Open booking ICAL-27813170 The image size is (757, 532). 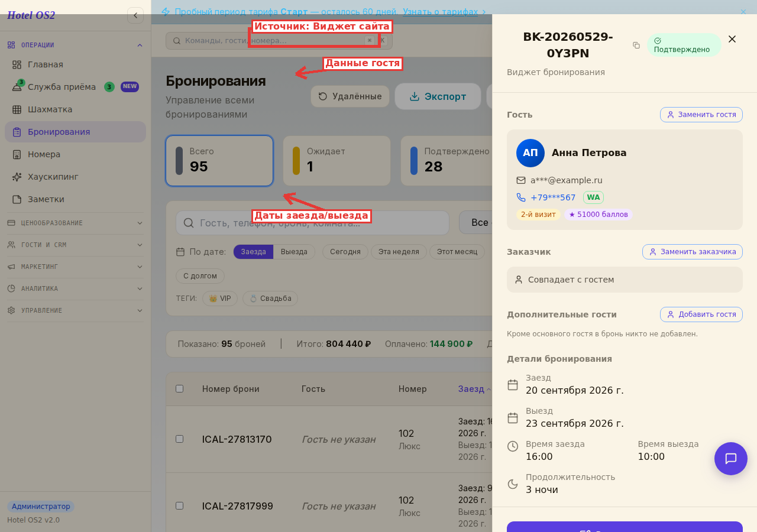point(237,440)
